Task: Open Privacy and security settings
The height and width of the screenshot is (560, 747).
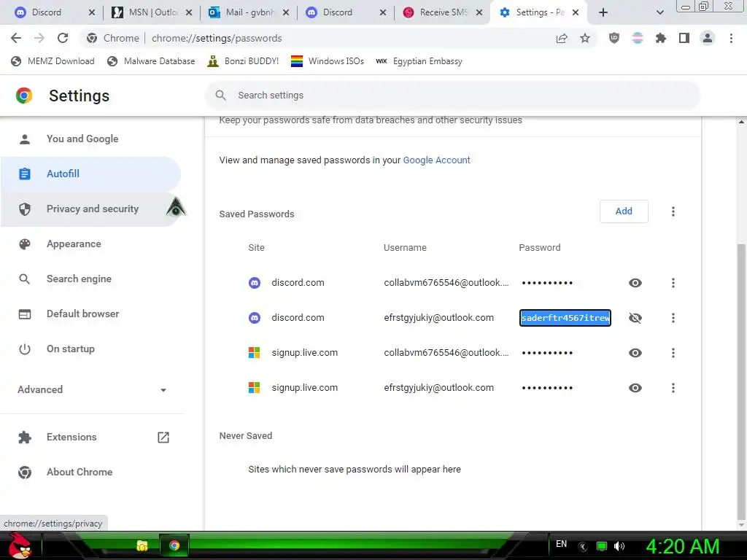Action: [x=90, y=209]
